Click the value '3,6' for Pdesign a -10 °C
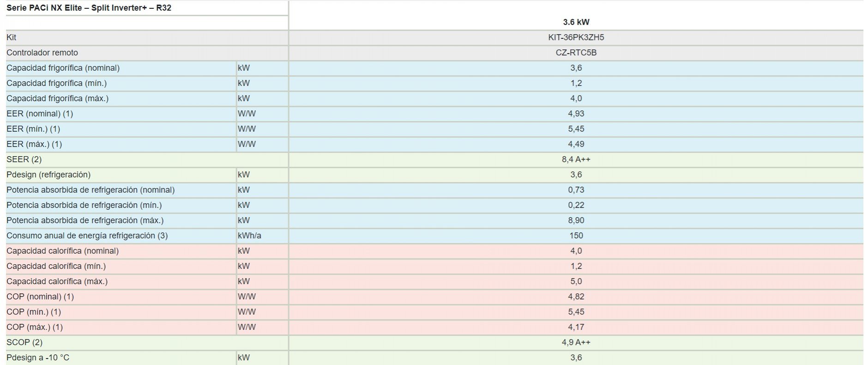The width and height of the screenshot is (868, 365). coord(576,358)
